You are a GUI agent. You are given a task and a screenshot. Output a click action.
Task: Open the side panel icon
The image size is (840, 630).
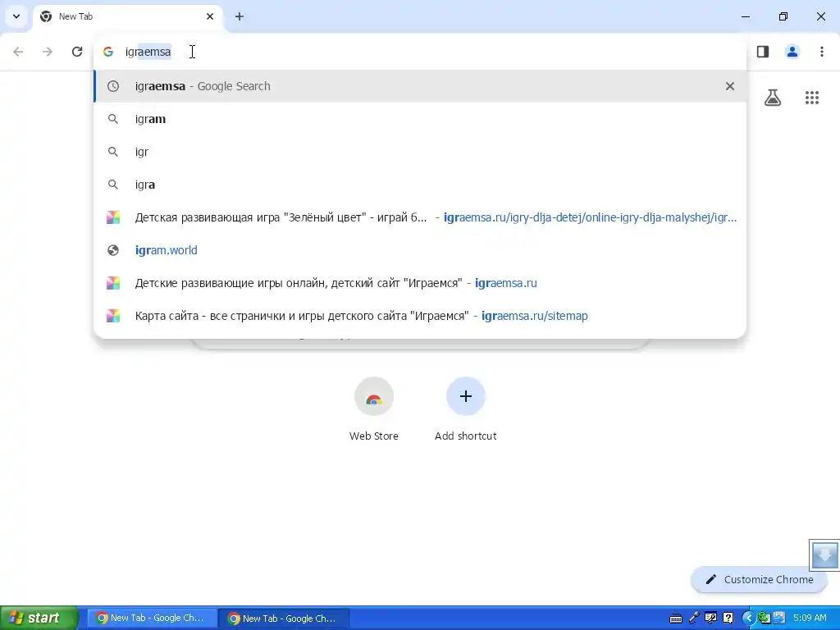[x=763, y=52]
